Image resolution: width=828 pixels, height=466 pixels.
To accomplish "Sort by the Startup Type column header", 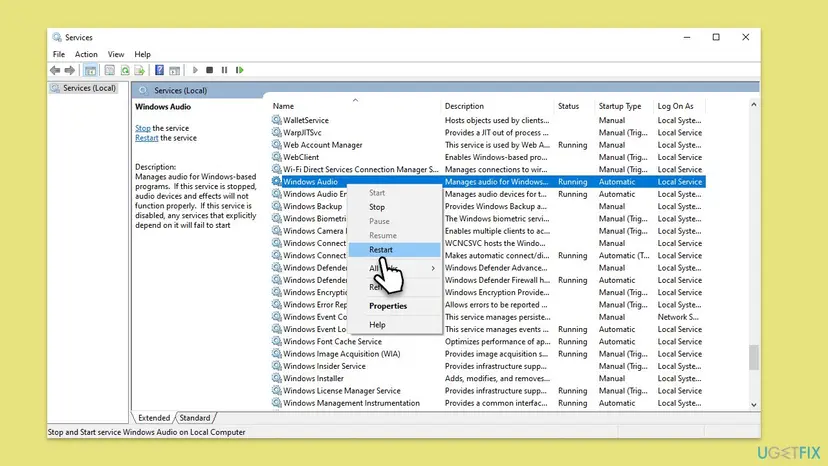I will 624,106.
